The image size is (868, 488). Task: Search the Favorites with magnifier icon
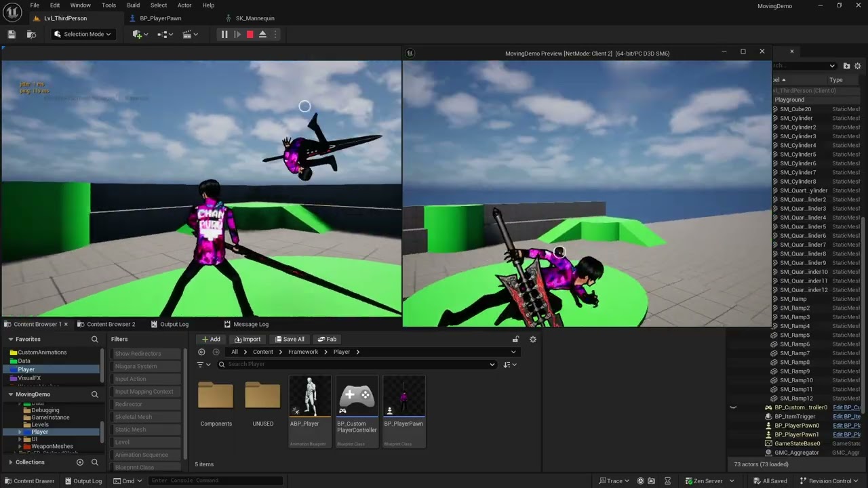click(x=95, y=339)
